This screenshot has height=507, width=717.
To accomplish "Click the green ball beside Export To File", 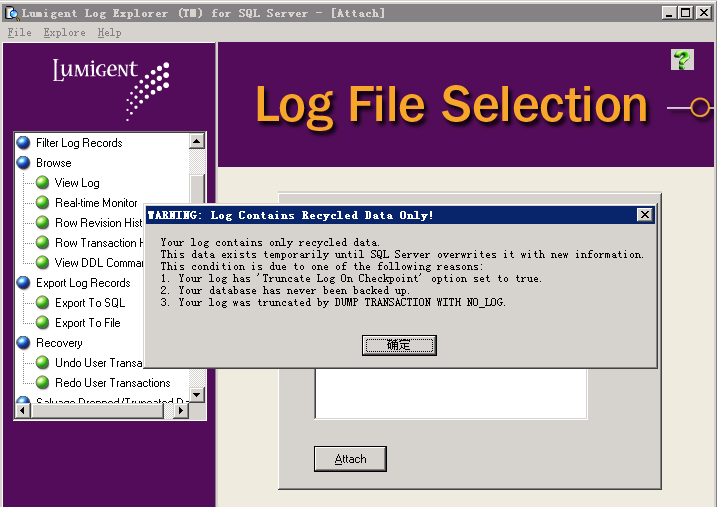I will tap(43, 323).
